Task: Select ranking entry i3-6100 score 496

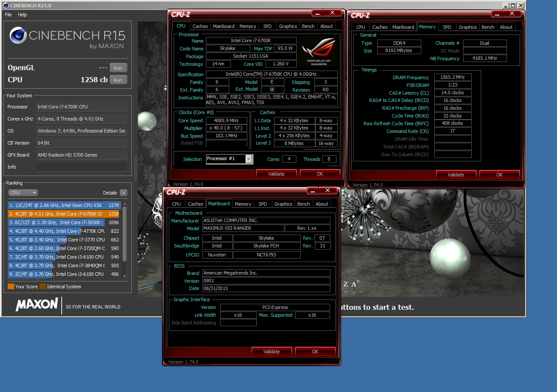Action: [x=64, y=274]
